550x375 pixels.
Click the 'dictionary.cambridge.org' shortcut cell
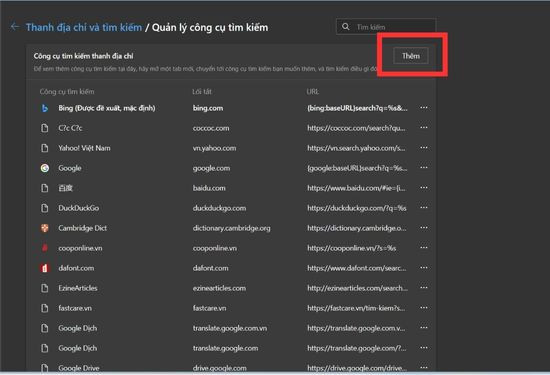click(x=232, y=228)
